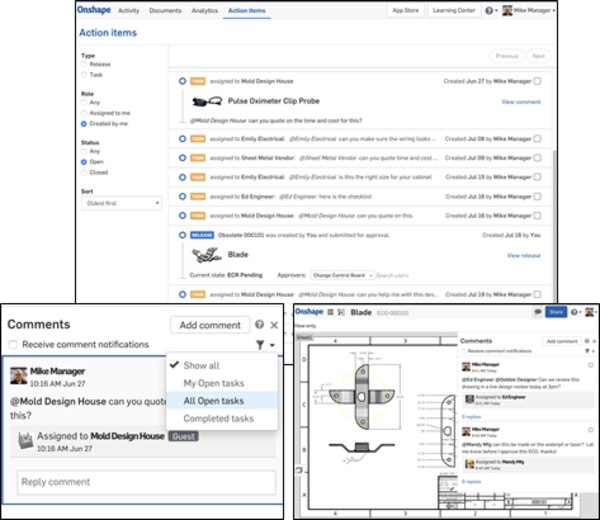Open Oldest first sort dropdown

tap(122, 203)
